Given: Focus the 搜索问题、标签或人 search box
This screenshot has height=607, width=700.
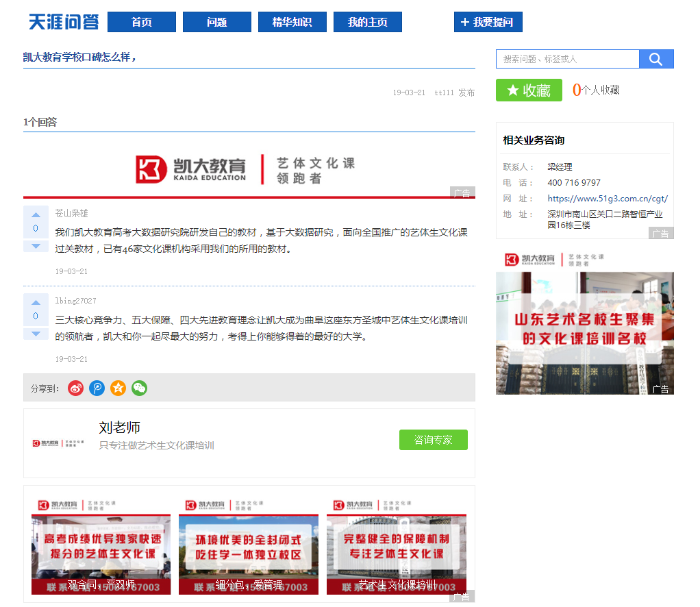Looking at the screenshot, I should 567,59.
